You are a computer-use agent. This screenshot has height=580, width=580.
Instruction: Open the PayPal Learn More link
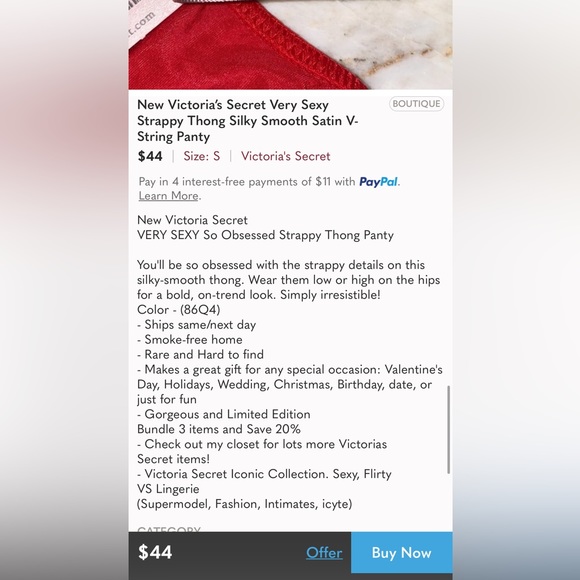point(169,196)
